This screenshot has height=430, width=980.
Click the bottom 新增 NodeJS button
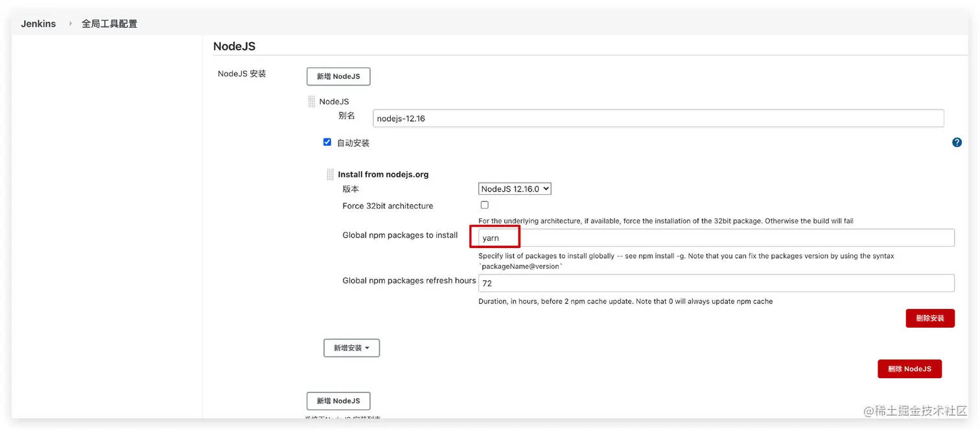click(338, 401)
